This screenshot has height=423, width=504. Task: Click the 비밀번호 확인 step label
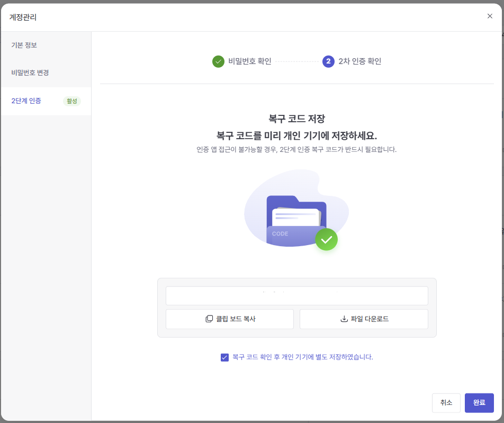pyautogui.click(x=250, y=61)
